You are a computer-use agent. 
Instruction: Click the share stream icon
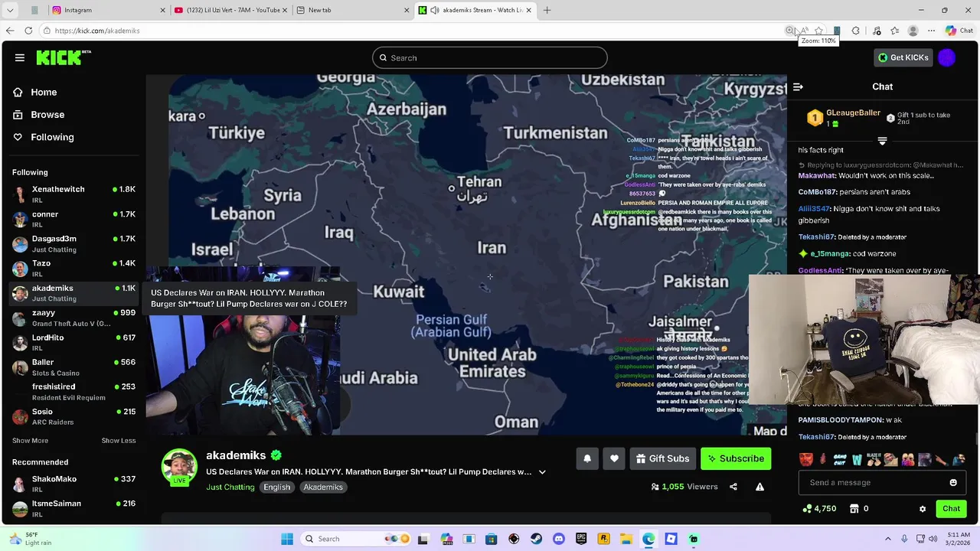click(x=733, y=487)
